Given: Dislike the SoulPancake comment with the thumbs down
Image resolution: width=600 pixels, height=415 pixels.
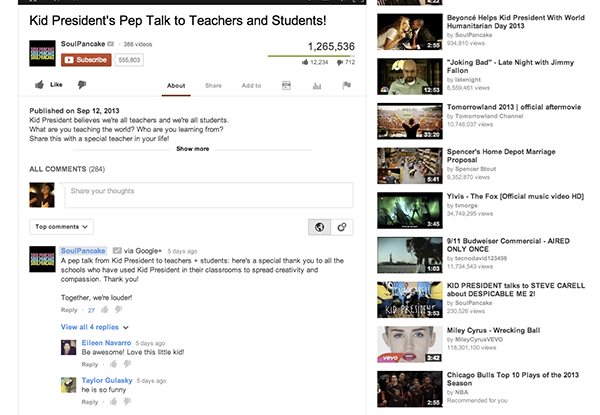Looking at the screenshot, I should 119,309.
